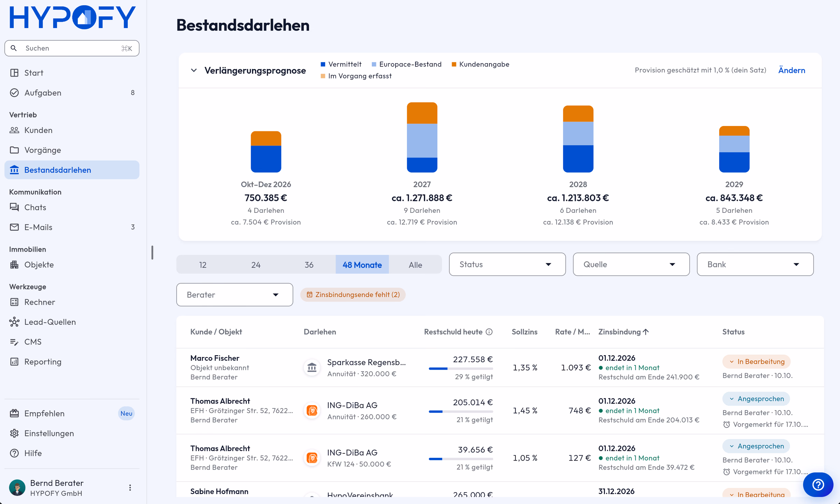This screenshot has height=504, width=840.
Task: Click Marco Fischer's 29 % getilgt progress bar
Action: point(461,369)
